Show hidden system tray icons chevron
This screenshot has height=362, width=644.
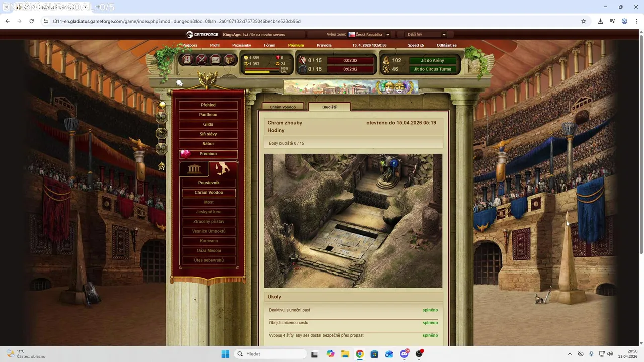(x=570, y=354)
